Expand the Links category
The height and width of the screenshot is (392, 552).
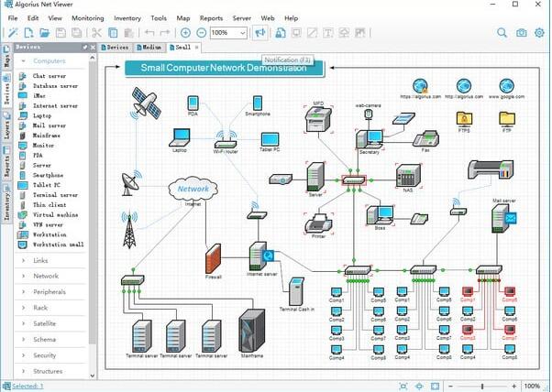[x=23, y=260]
